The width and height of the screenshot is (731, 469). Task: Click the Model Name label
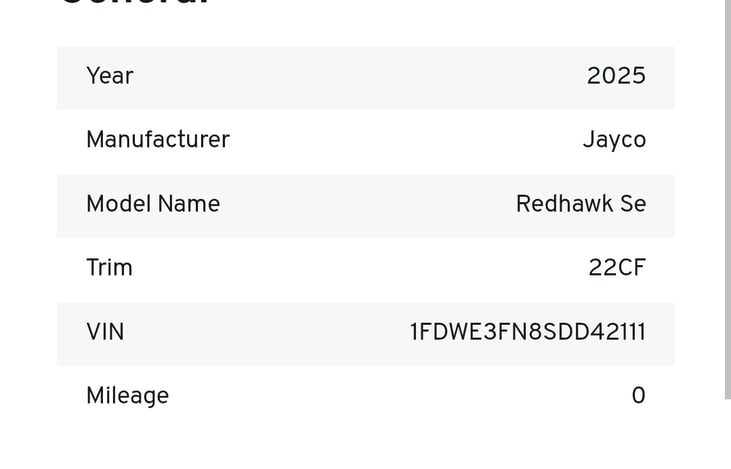click(153, 204)
